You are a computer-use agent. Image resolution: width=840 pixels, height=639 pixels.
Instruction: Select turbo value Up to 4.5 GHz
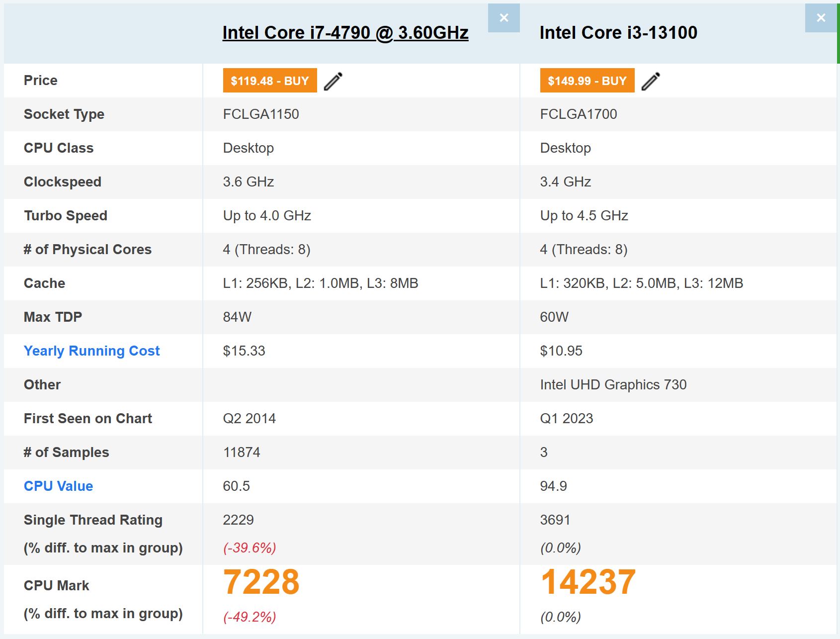584,216
